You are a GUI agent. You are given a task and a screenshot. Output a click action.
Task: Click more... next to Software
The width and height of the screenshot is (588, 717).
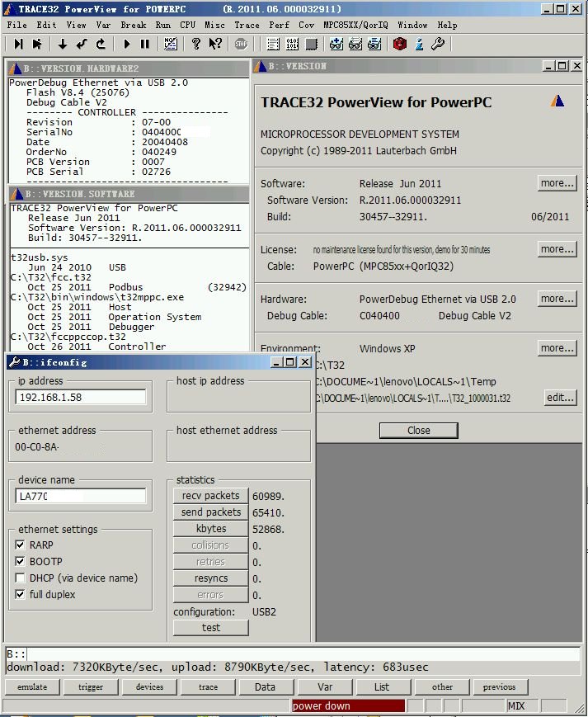pos(557,183)
